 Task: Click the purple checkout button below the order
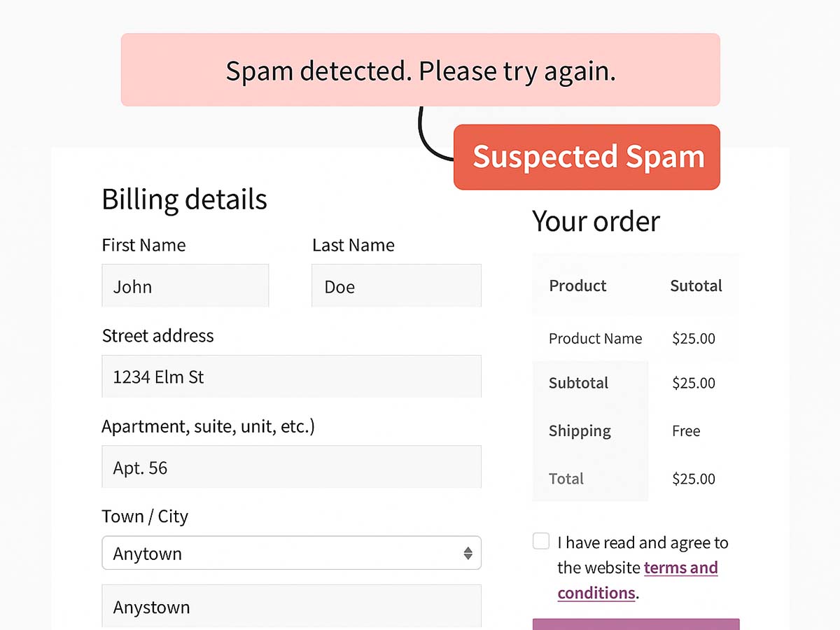pos(636,625)
